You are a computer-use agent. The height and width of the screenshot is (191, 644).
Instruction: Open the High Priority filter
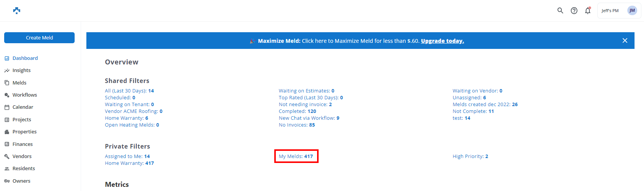(470, 157)
